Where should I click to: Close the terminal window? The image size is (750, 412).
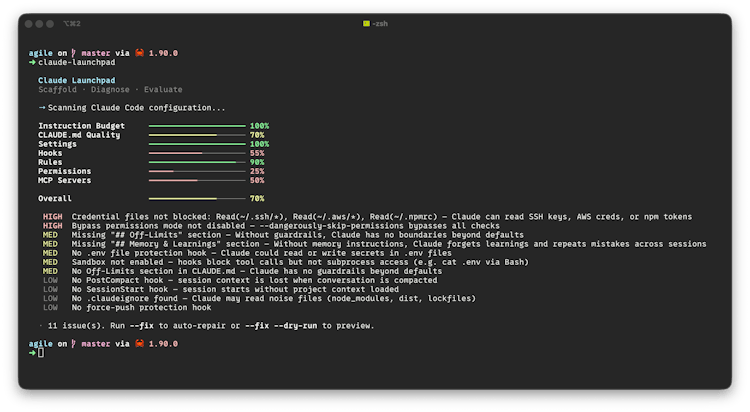[33, 22]
